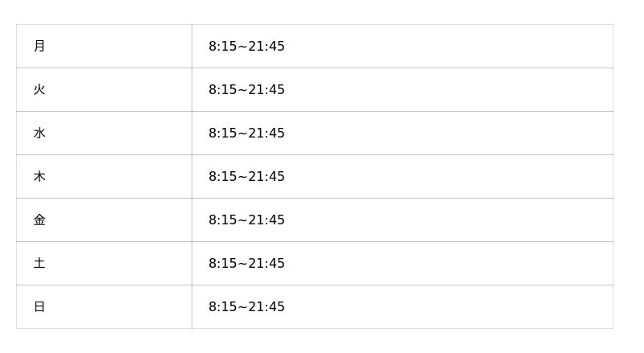Click closing time 21:45 in 土 row
The image size is (644, 353).
click(266, 264)
